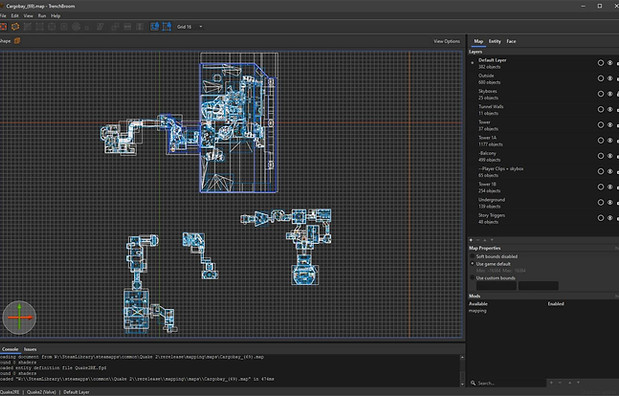Toggle the blue Texture lock icon

pyautogui.click(x=154, y=26)
